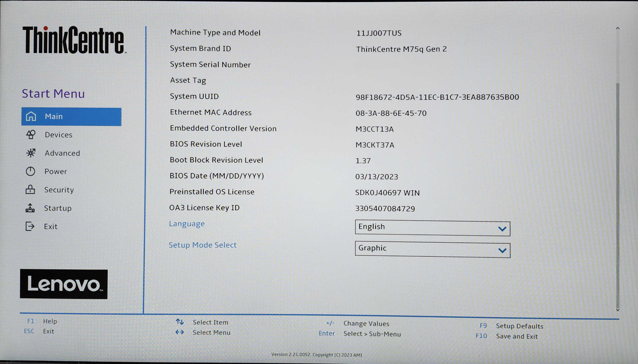This screenshot has height=364, width=638.
Task: Click the Preinstalled OS License label
Action: click(212, 192)
